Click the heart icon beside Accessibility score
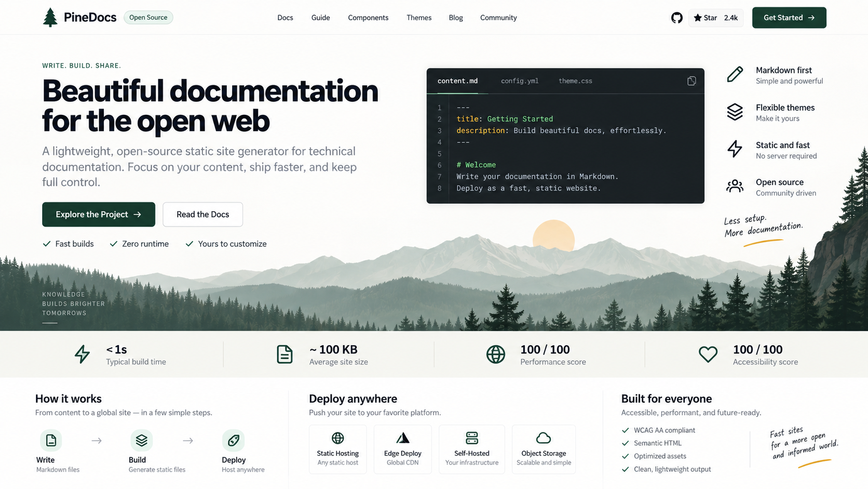 pos(708,354)
